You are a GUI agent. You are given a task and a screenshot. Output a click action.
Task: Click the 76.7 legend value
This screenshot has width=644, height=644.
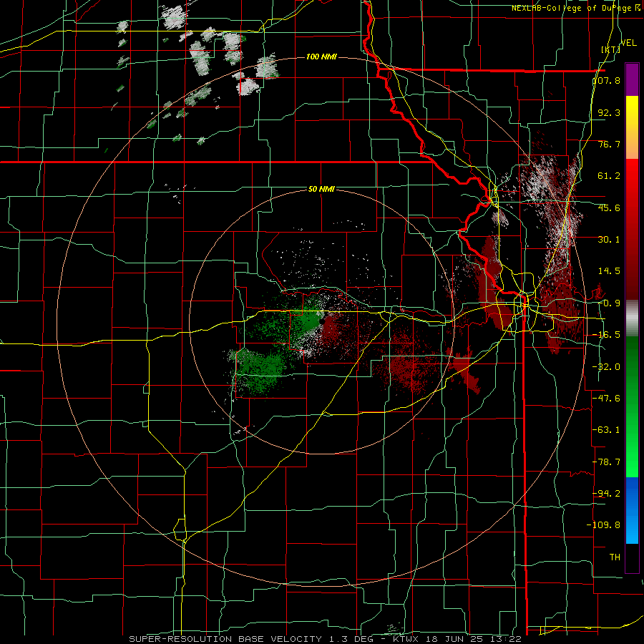point(609,144)
